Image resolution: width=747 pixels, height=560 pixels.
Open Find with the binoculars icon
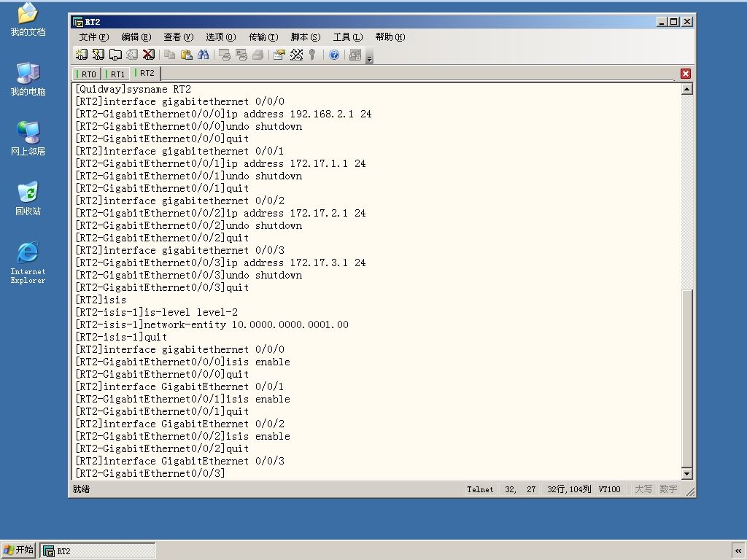204,55
